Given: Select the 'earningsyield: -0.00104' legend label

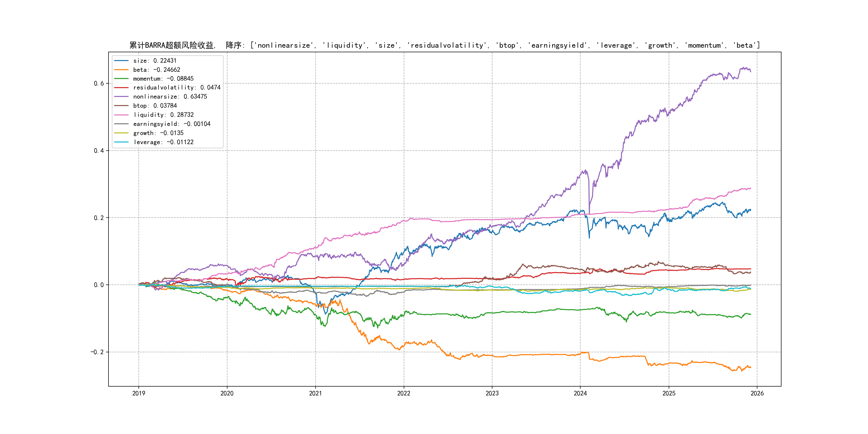Looking at the screenshot, I should pos(171,124).
